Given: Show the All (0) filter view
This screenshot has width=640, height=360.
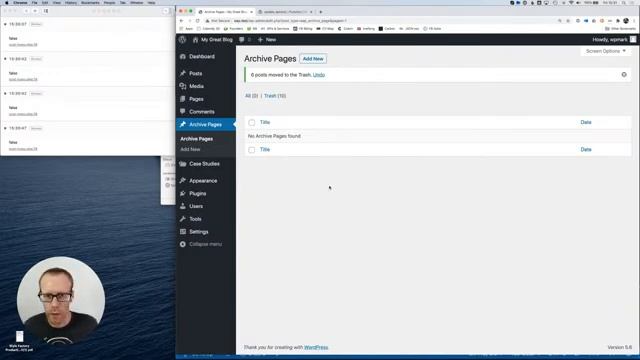Looking at the screenshot, I should pos(251,96).
